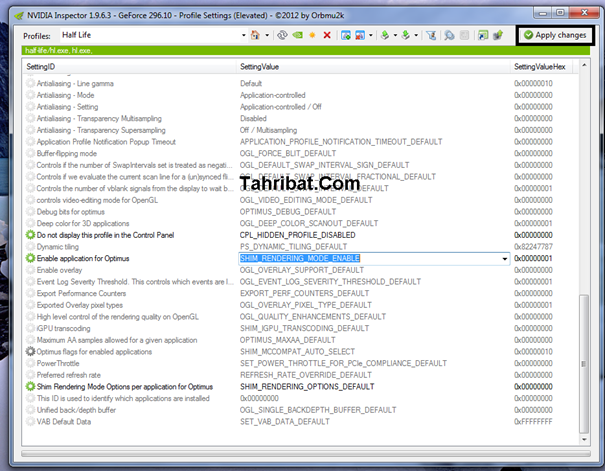Click the Apply changes button
Image resolution: width=605 pixels, height=471 pixels.
[x=554, y=35]
